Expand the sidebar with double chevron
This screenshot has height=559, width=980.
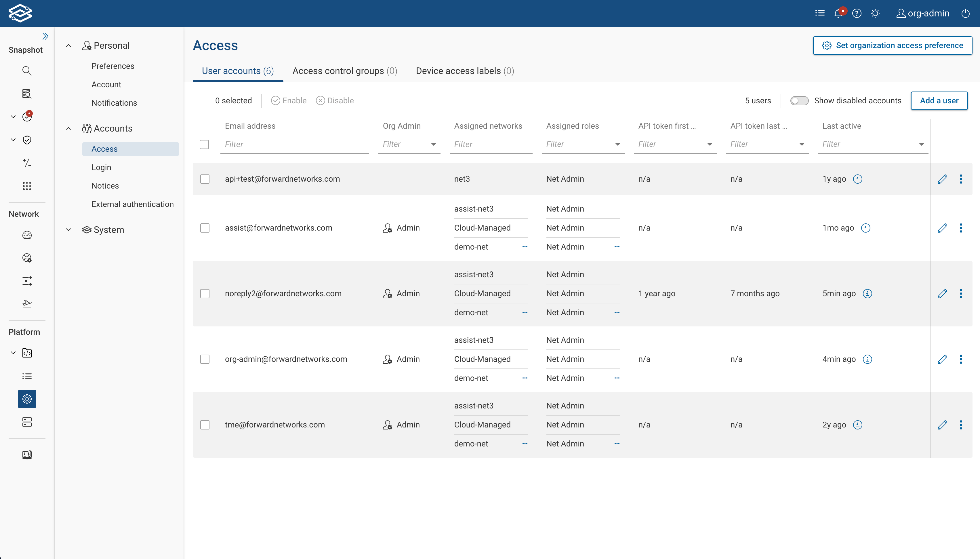pyautogui.click(x=45, y=36)
